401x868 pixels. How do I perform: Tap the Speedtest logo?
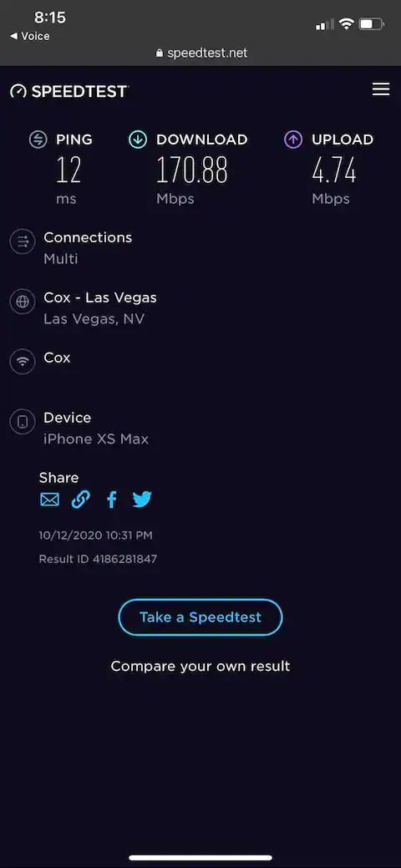tap(69, 91)
